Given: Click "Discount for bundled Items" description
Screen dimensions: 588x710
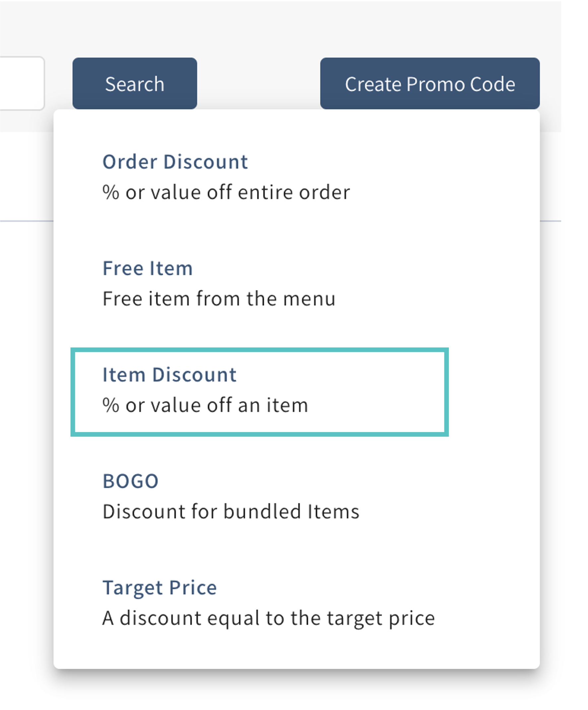Looking at the screenshot, I should coord(231,511).
